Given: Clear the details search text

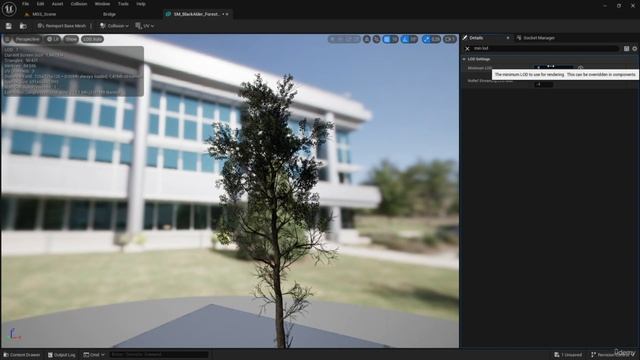Looking at the screenshot, I should pos(468,49).
